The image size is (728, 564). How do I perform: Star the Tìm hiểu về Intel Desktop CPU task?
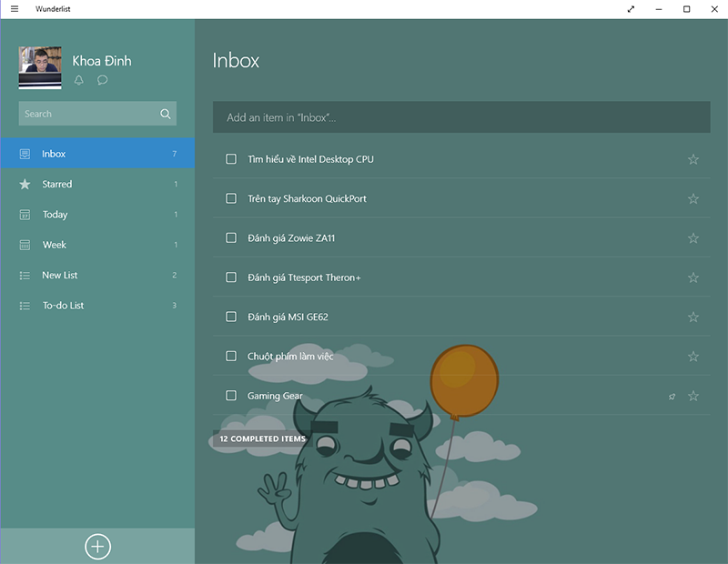693,159
